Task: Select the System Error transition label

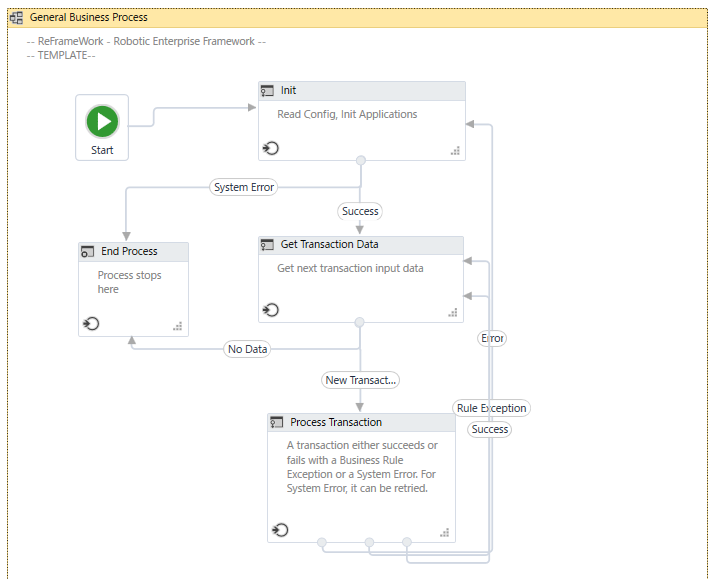Action: (x=244, y=187)
